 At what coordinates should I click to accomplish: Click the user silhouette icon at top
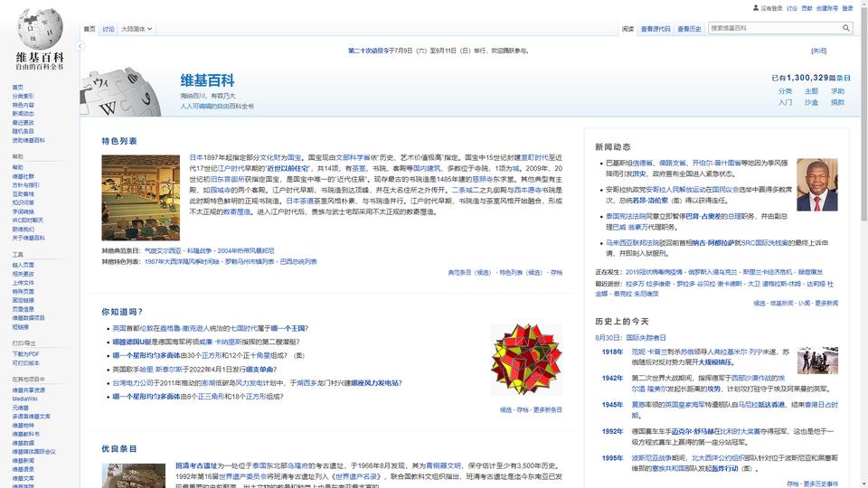point(756,8)
